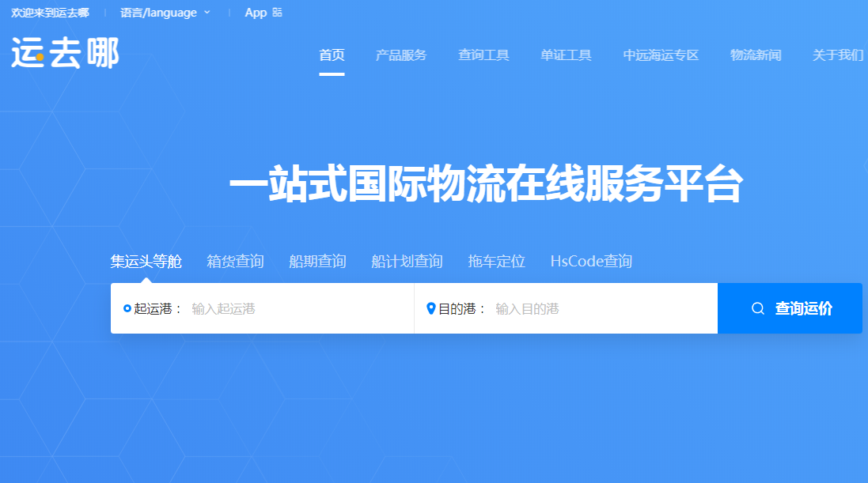This screenshot has height=483, width=868.
Task: Switch to the 拖车定位 tab
Action: [x=497, y=261]
